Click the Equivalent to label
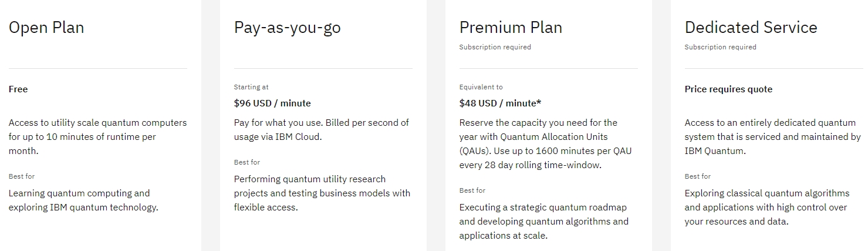Image resolution: width=868 pixels, height=251 pixels. (481, 87)
